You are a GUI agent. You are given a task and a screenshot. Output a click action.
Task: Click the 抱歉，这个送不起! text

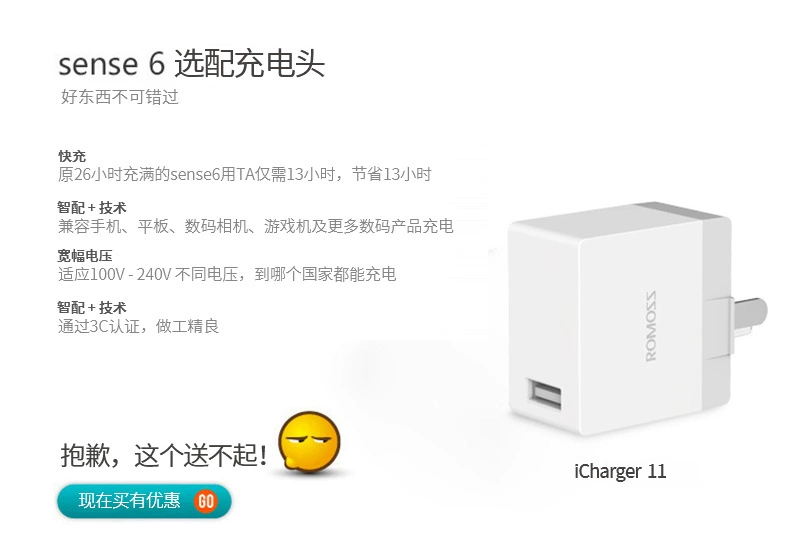164,455
